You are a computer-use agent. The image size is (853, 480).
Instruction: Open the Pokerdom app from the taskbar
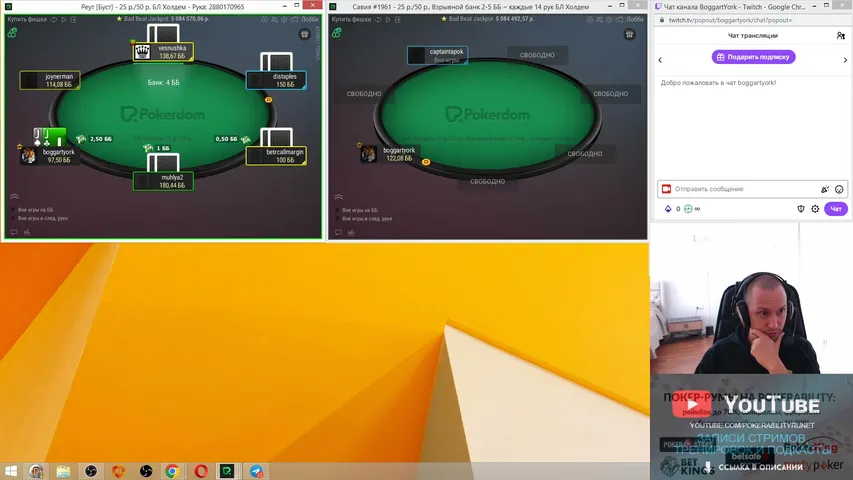point(227,471)
